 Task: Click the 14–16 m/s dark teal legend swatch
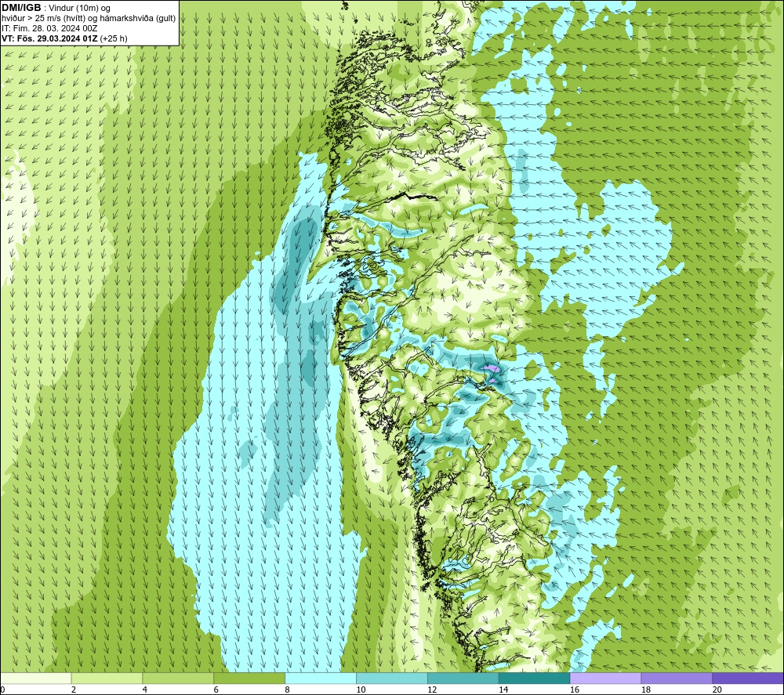tap(534, 678)
